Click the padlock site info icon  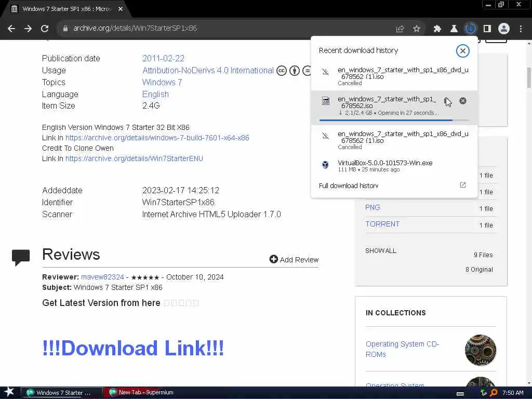(65, 29)
